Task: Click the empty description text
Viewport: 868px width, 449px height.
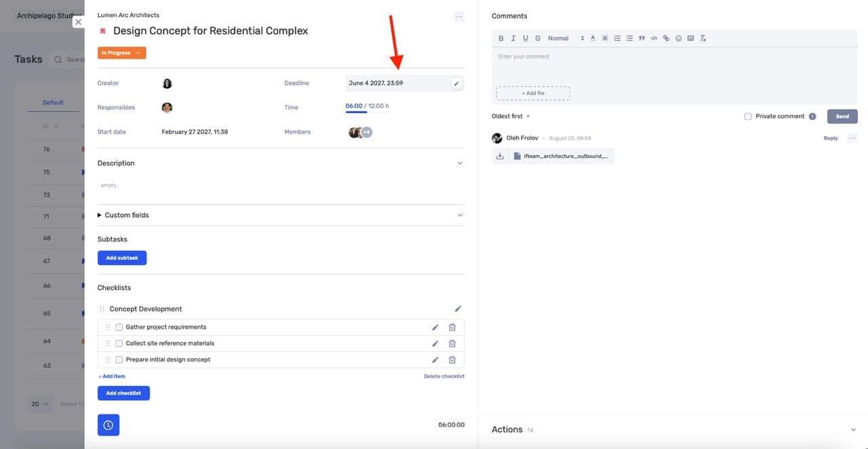Action: 108,185
